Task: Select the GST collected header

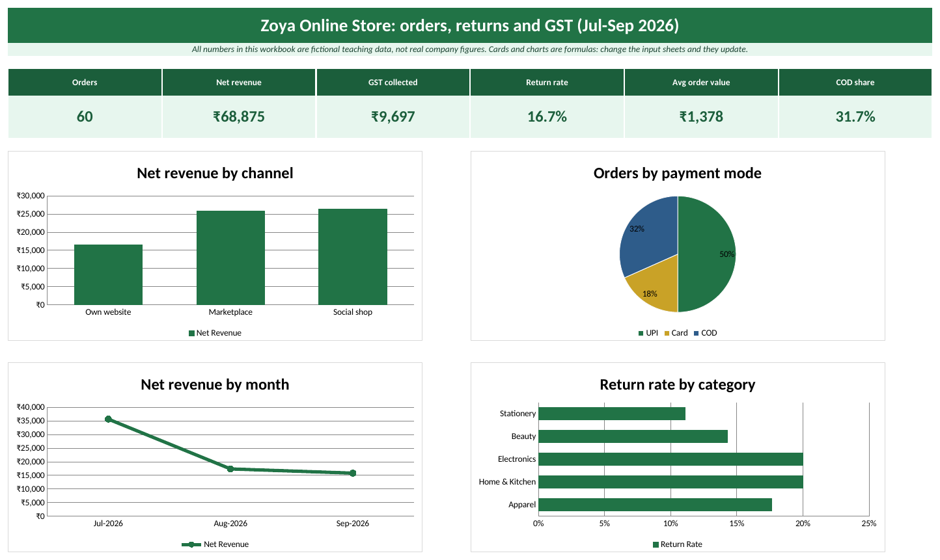Action: point(393,83)
